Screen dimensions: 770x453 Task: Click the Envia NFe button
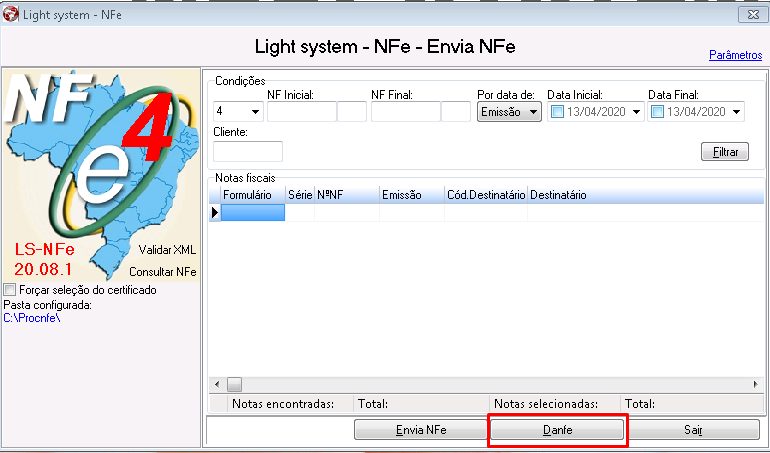(421, 430)
